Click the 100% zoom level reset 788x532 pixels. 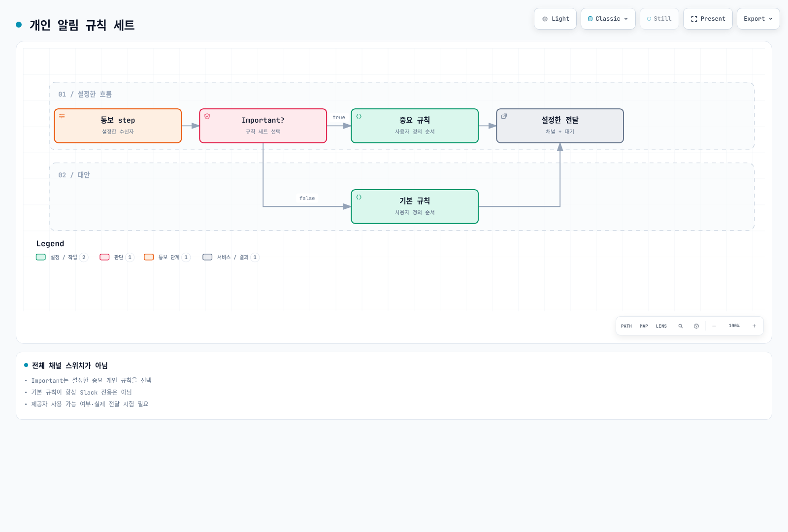point(734,326)
